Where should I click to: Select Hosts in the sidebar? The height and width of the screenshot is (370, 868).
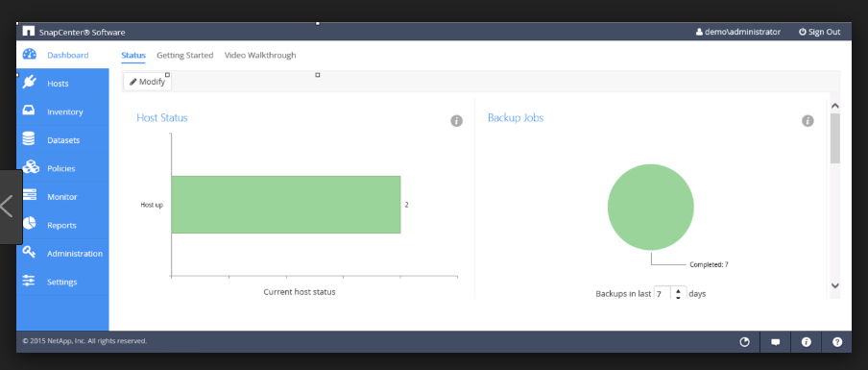click(58, 84)
